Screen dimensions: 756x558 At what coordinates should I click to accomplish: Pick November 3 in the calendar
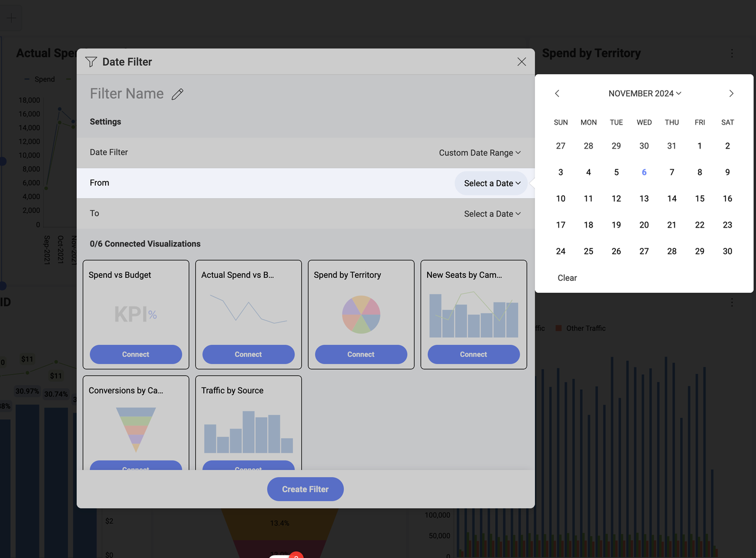(561, 172)
